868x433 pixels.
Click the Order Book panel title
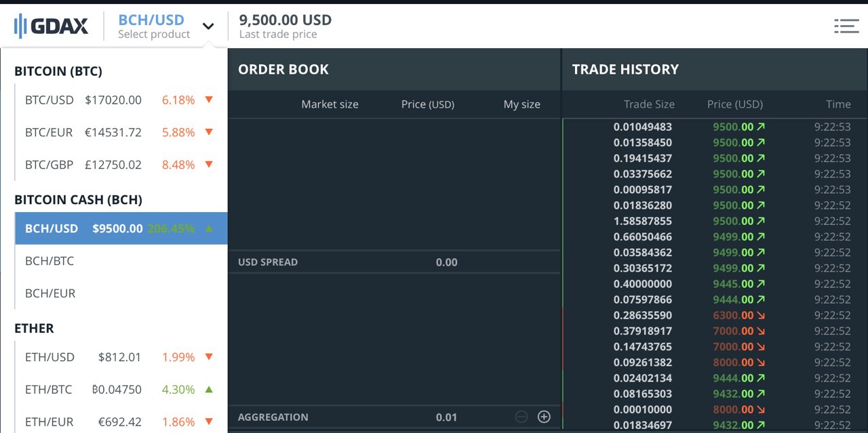[x=283, y=69]
